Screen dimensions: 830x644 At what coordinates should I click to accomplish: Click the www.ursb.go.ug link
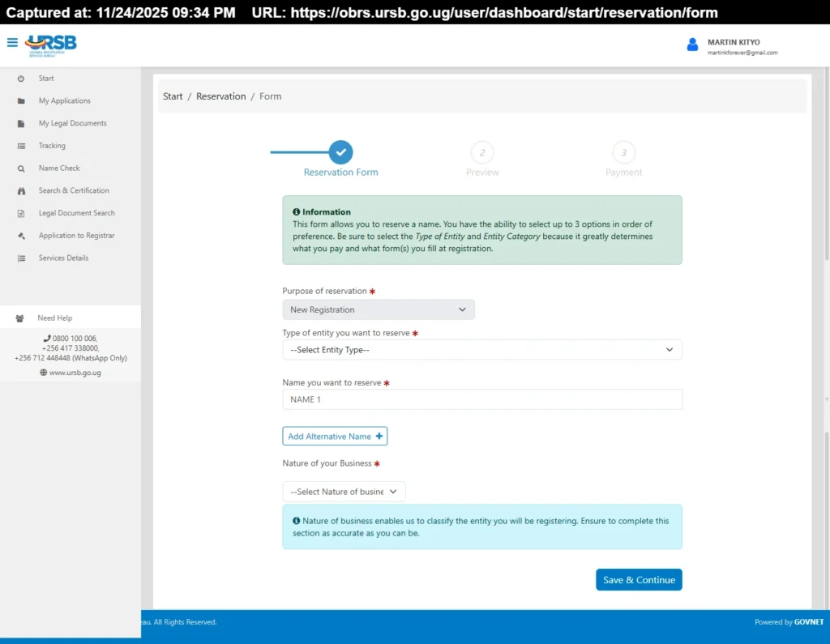(x=75, y=373)
